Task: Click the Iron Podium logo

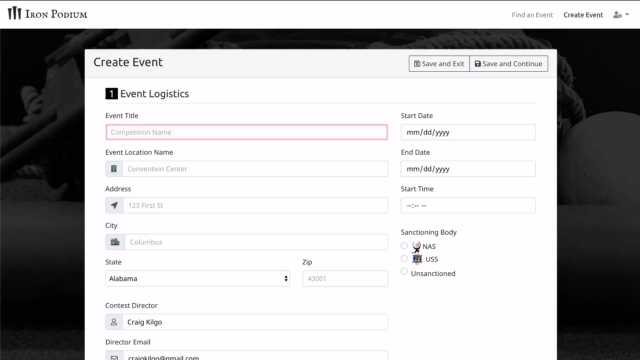Action: 47,14
